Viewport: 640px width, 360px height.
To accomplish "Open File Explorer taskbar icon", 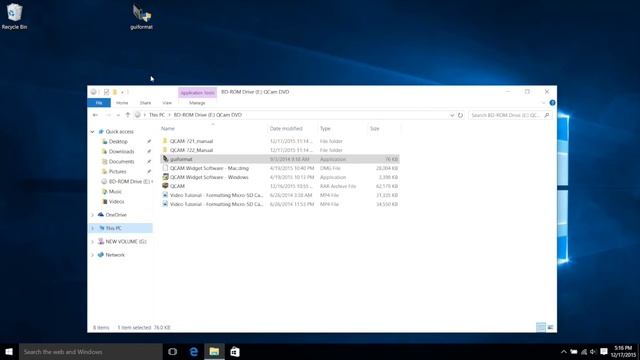I will 214,352.
